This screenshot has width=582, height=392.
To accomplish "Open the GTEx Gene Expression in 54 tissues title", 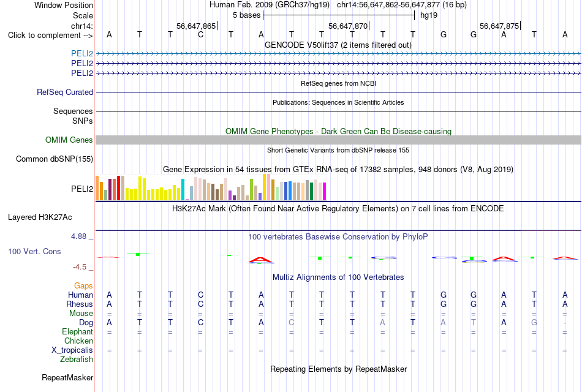I will pyautogui.click(x=338, y=170).
